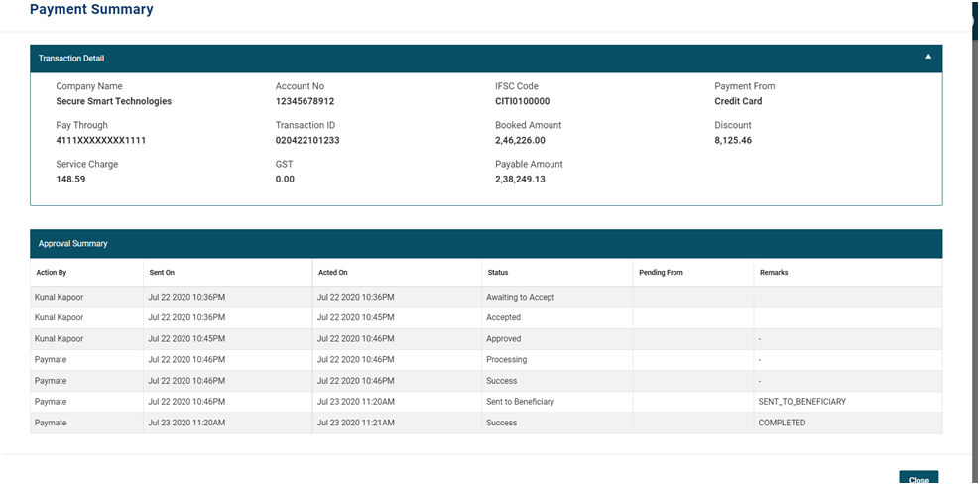Click the COMPLETED remark
This screenshot has width=980, height=485.
coord(782,423)
